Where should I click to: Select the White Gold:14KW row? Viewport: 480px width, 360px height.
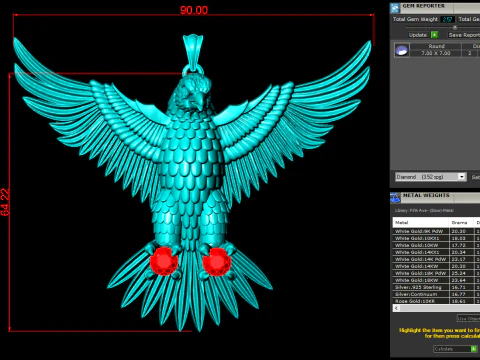coord(436,266)
